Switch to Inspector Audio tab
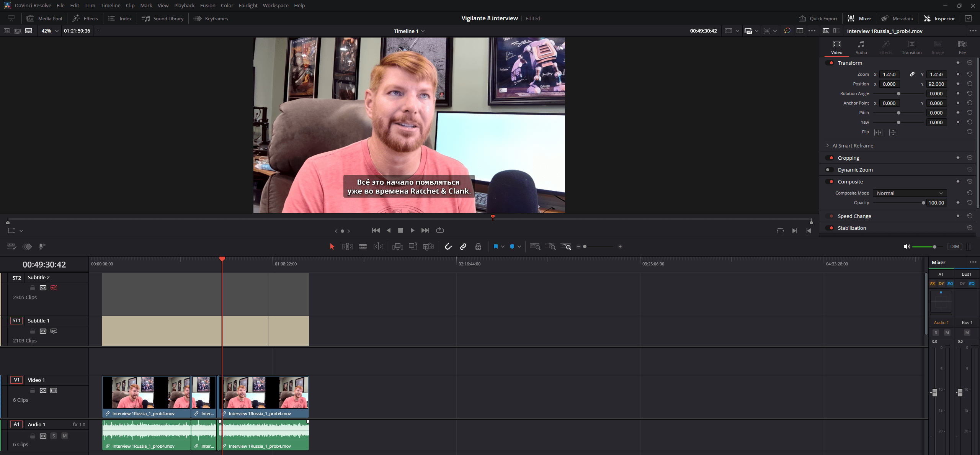The width and height of the screenshot is (980, 455). tap(861, 47)
